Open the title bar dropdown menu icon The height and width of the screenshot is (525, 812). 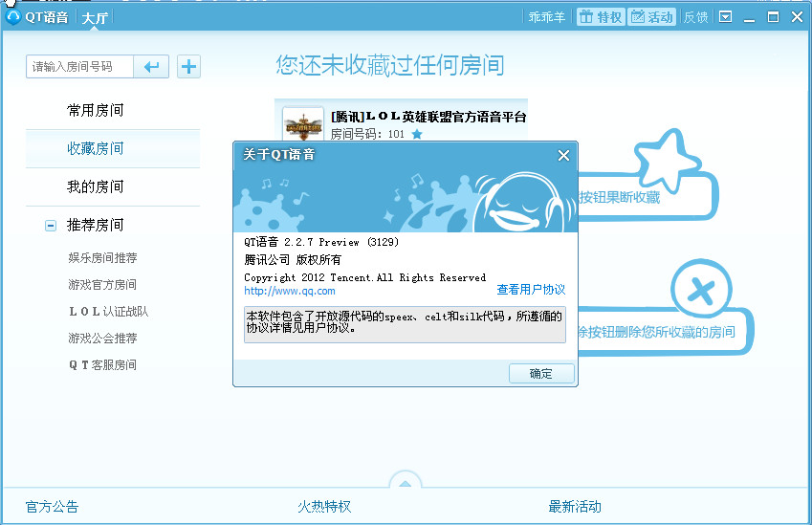pos(726,17)
